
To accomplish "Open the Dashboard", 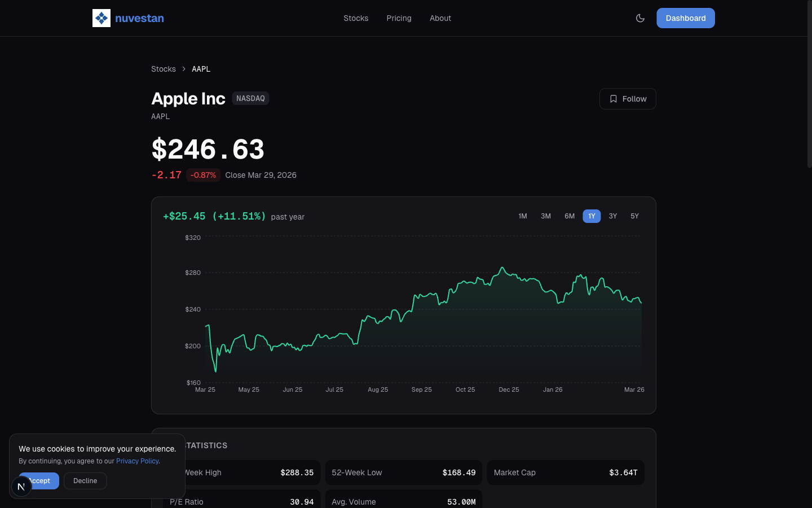I will point(686,18).
